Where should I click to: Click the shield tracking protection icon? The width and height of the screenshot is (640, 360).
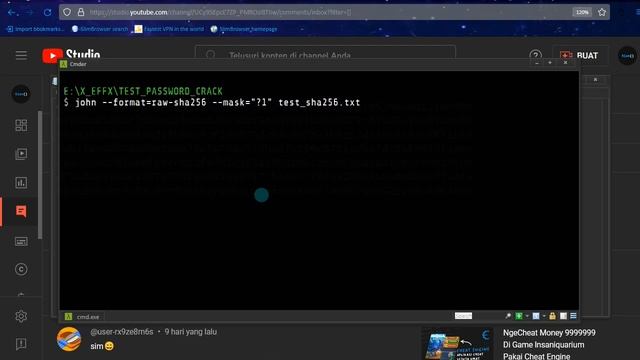(x=67, y=12)
